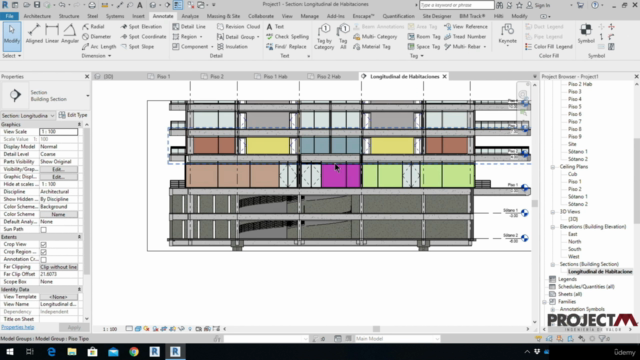Open Find/Replace text tool
The width and height of the screenshot is (640, 360).
(286, 47)
